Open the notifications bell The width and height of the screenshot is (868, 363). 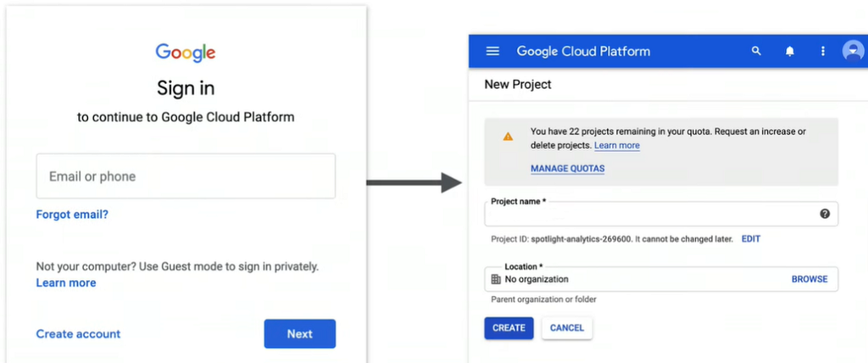click(x=790, y=52)
